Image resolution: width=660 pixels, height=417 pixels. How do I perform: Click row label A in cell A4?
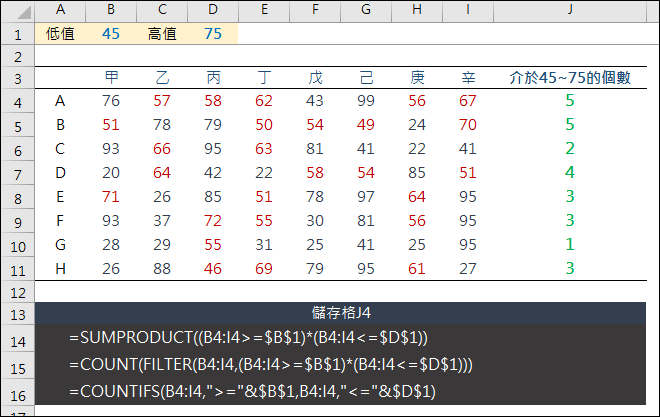pos(60,101)
